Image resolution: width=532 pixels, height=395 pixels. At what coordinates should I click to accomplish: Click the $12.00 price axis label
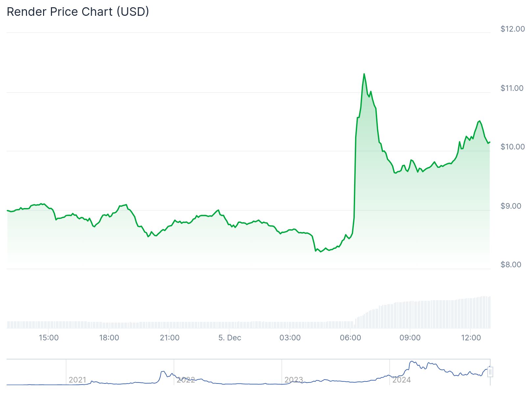click(x=513, y=29)
